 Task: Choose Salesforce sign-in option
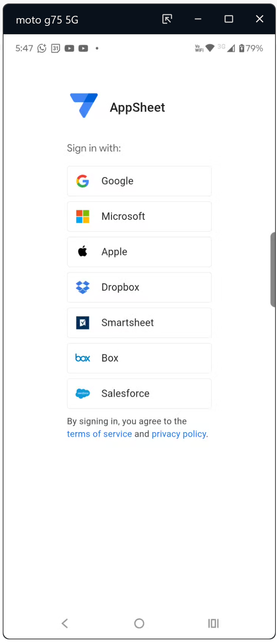click(139, 394)
